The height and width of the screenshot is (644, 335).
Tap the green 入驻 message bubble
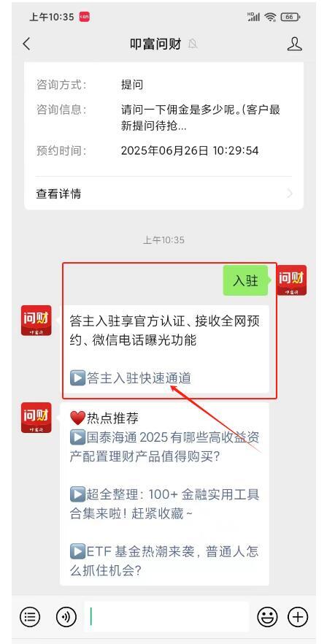click(x=245, y=281)
